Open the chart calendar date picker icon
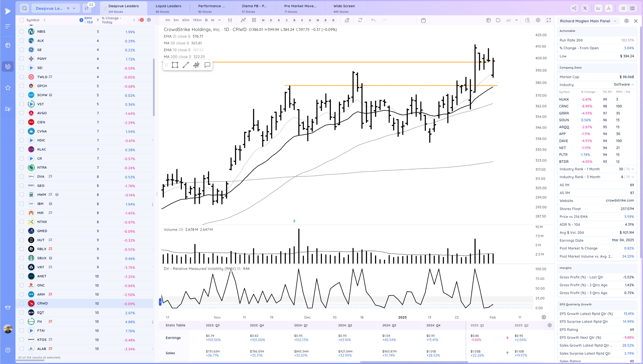Screen dimensions: 643x364 coord(423,20)
